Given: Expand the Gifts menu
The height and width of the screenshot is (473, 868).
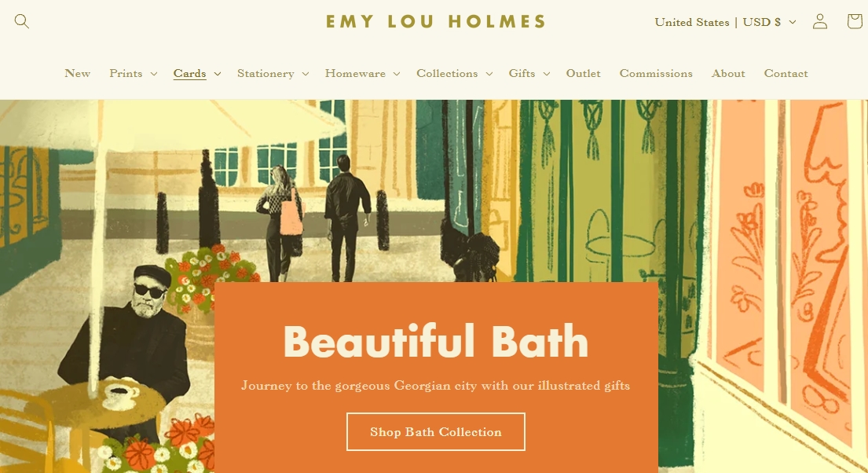Looking at the screenshot, I should (529, 74).
